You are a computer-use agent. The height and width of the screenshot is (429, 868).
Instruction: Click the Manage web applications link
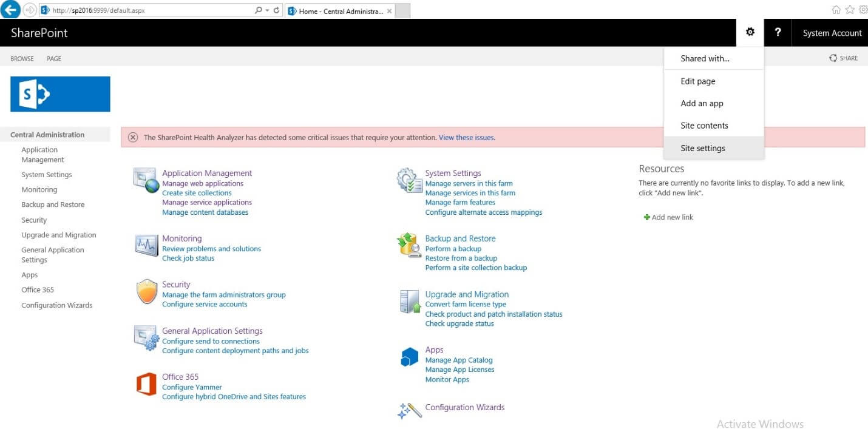203,183
